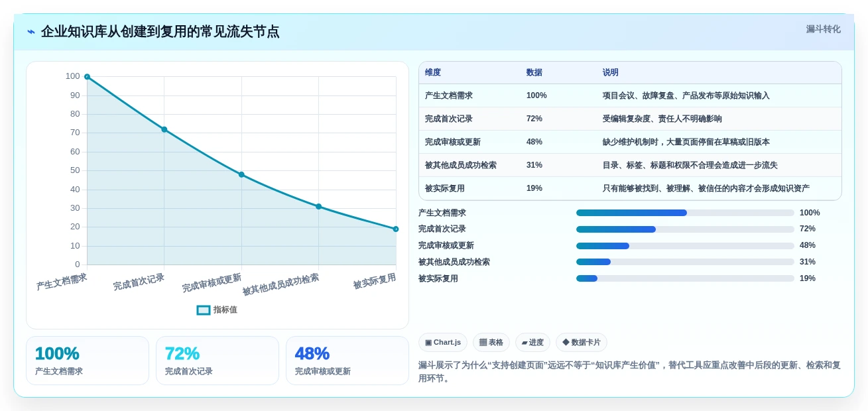
Task: Click the chart data point at 72
Action: click(x=164, y=129)
